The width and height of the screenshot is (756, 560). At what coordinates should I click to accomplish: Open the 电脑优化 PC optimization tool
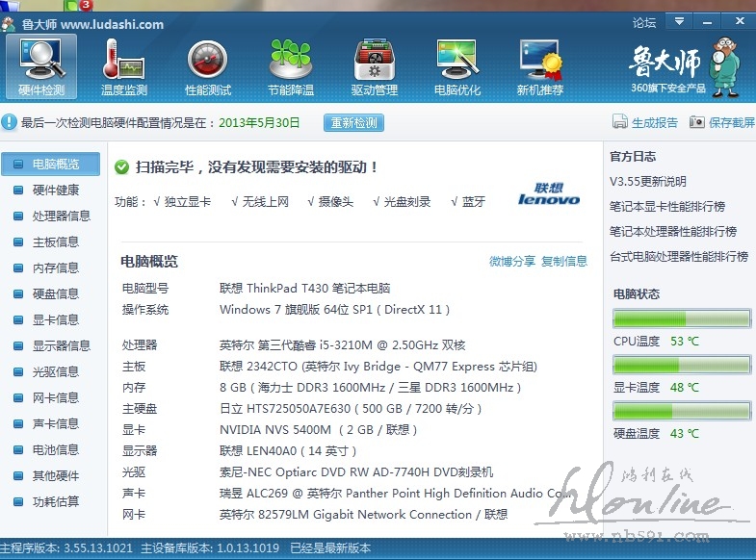click(457, 67)
